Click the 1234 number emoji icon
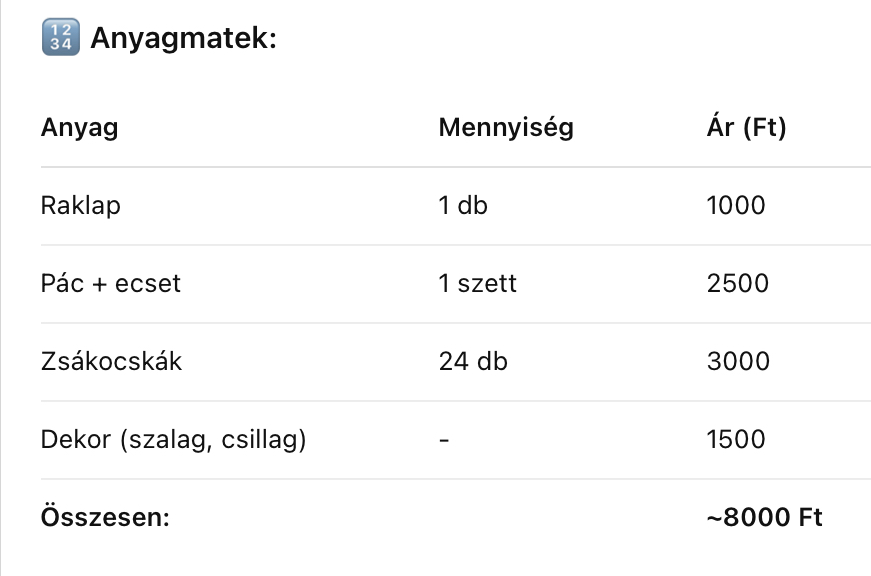The width and height of the screenshot is (871, 576). click(59, 39)
